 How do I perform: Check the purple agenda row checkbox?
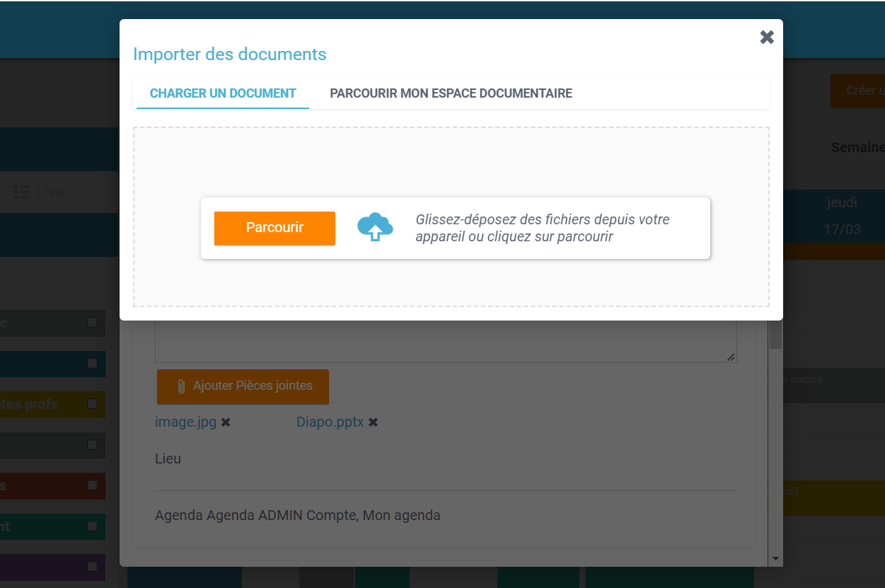92,567
